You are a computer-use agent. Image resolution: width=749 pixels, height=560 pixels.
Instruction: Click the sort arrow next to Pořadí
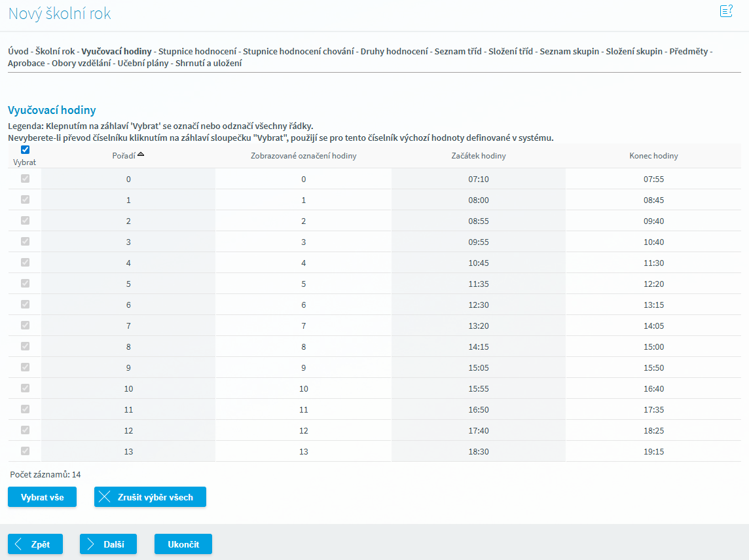click(141, 154)
